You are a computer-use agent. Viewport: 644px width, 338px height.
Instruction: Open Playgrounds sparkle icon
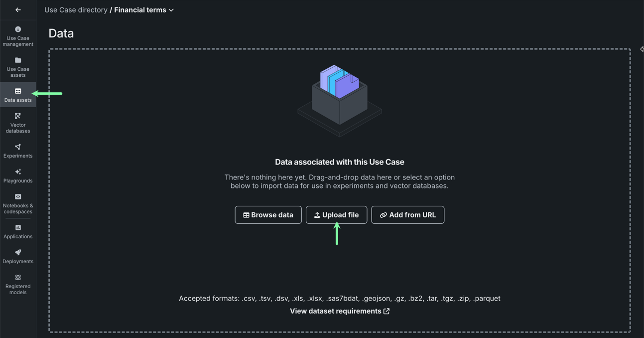tap(18, 172)
